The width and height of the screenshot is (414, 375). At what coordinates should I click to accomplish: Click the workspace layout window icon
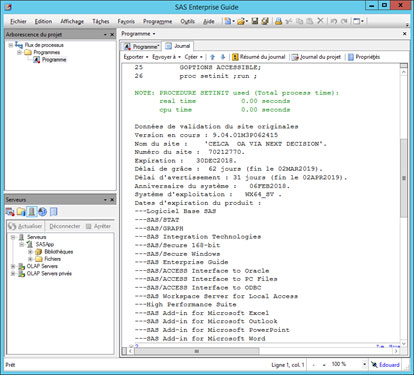click(356, 21)
